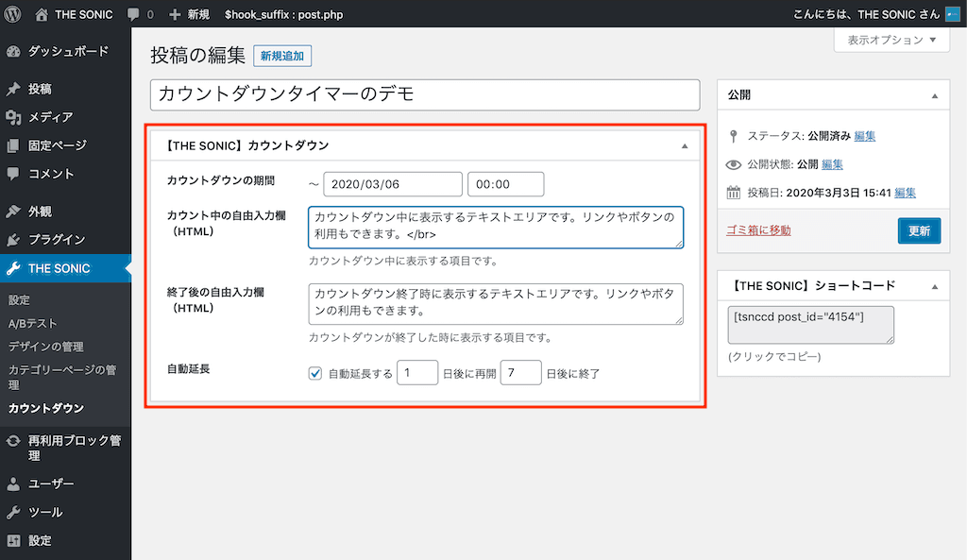The width and height of the screenshot is (967, 560).
Task: Click the home icon beside THE SONIC
Action: coord(42,14)
